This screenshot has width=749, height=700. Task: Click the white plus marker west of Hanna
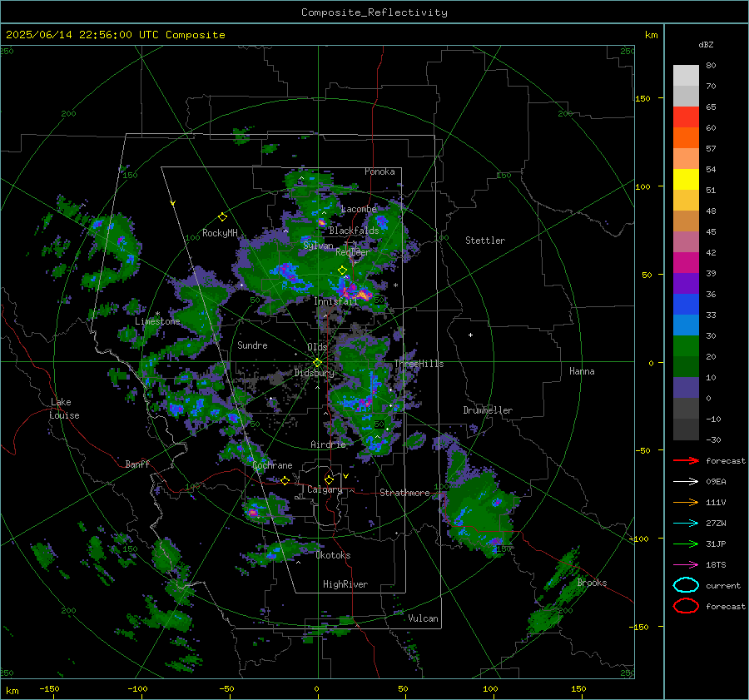470,335
